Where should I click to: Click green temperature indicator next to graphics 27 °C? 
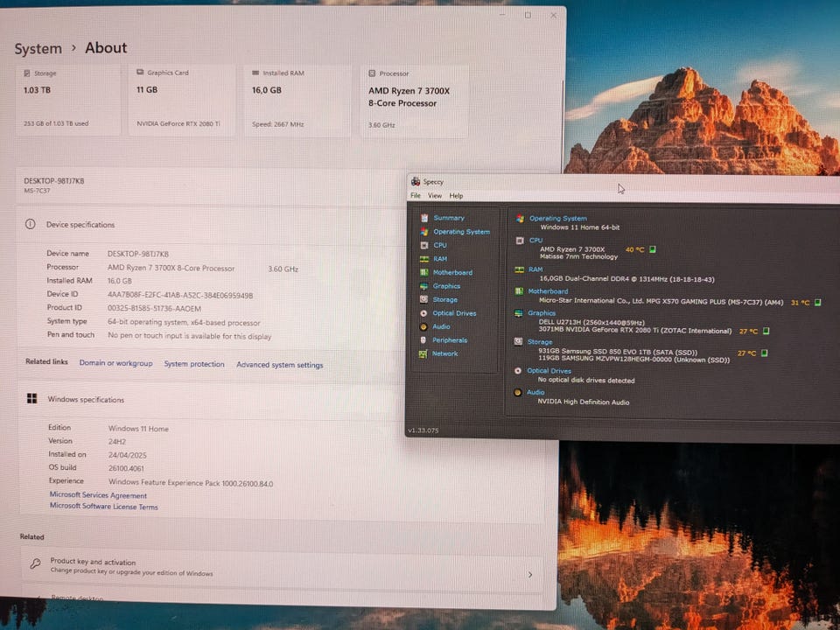[x=766, y=331]
